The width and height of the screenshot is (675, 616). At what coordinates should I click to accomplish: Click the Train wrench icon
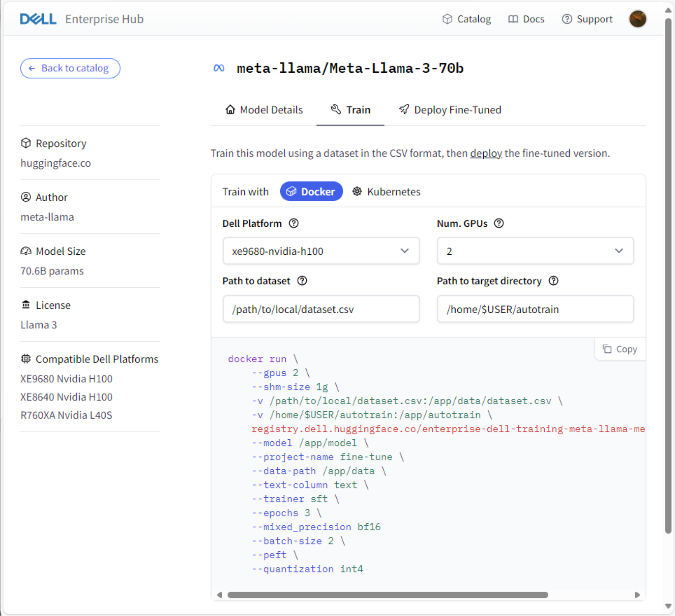coord(336,109)
